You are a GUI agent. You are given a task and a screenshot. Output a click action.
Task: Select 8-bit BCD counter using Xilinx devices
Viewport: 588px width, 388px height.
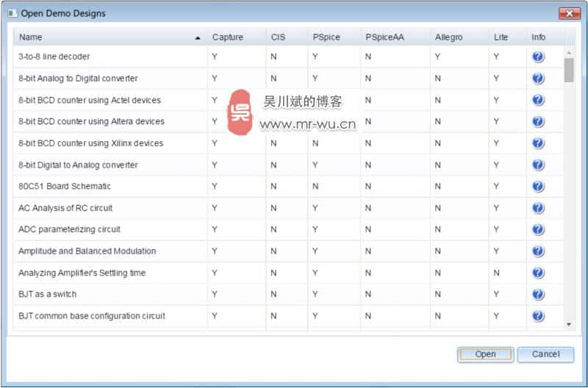pyautogui.click(x=90, y=143)
